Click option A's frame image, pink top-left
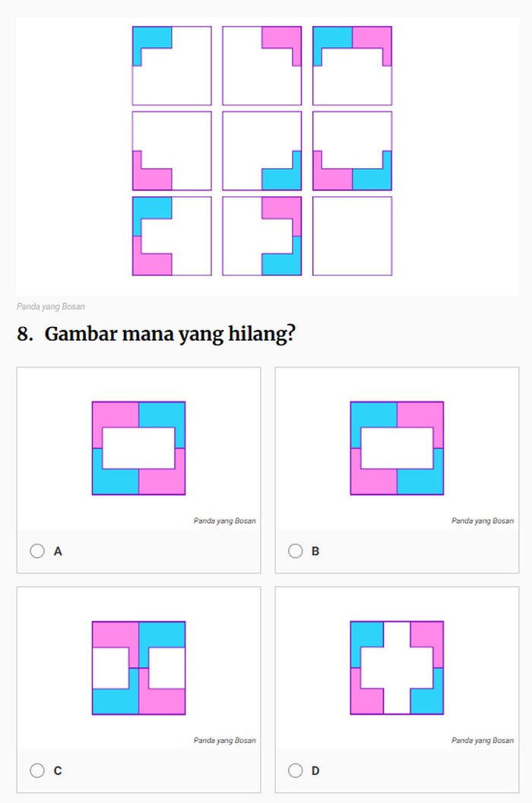Viewport: 532px width, 803px height. tap(138, 448)
